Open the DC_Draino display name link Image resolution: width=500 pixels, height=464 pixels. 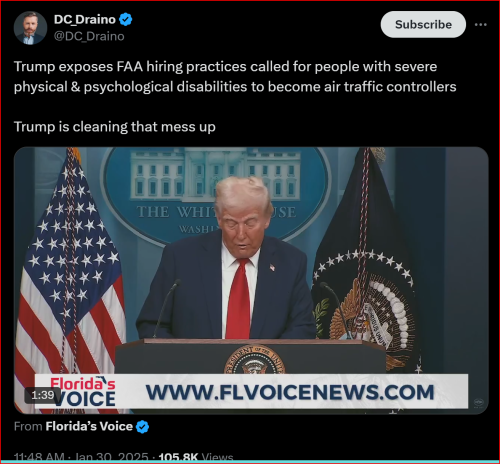pos(85,19)
